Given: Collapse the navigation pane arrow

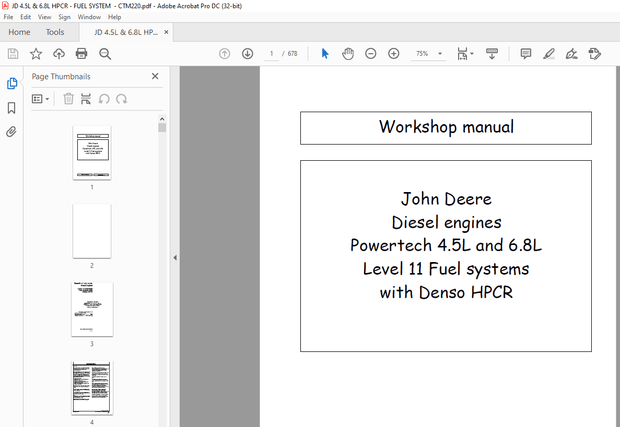Looking at the screenshot, I should 175,258.
